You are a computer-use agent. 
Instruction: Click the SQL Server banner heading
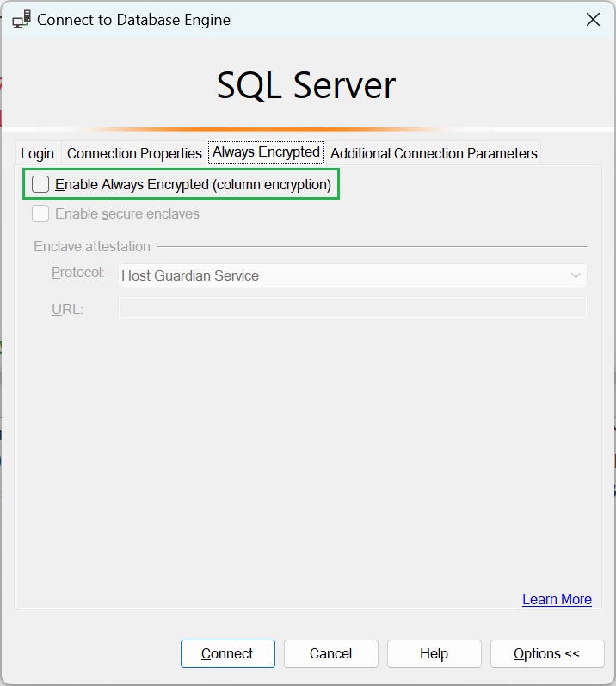pos(306,85)
